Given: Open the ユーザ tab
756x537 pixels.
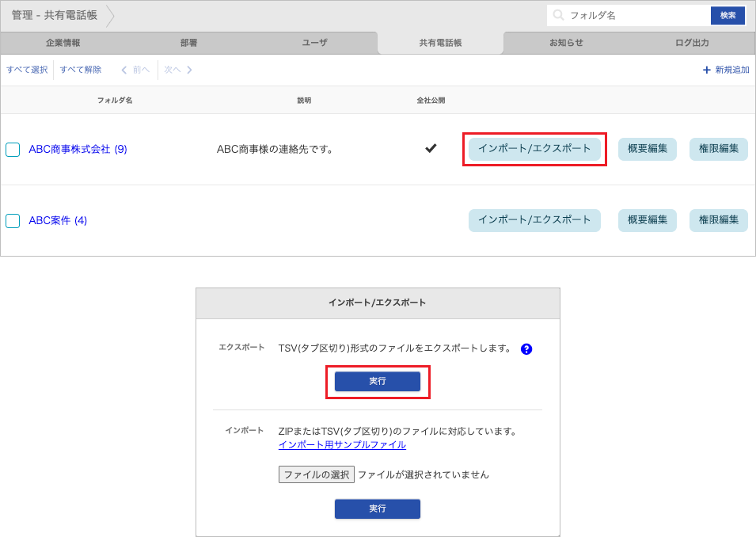Looking at the screenshot, I should pyautogui.click(x=314, y=43).
